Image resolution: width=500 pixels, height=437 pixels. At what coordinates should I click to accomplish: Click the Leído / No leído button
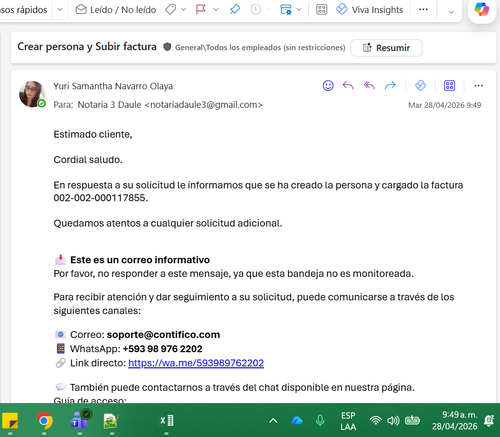[x=116, y=10]
